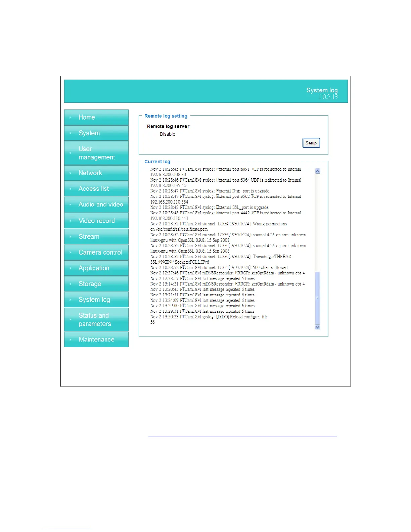The image size is (411, 532).
Task: Click log line 'Wrong permissions'
Action: pyautogui.click(x=219, y=224)
